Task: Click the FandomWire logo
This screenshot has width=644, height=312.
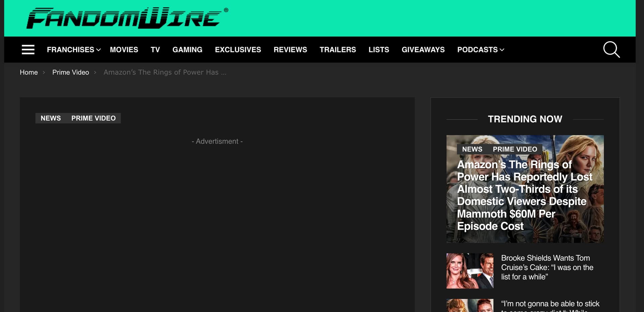Action: 127,18
